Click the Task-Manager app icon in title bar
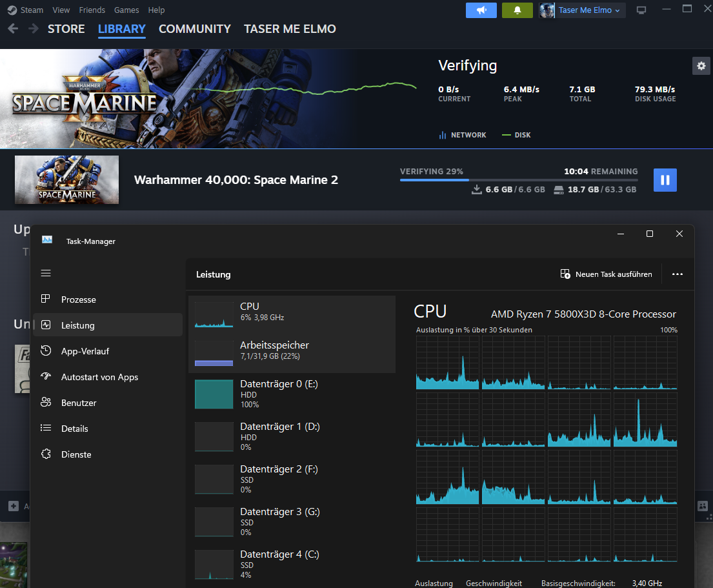The image size is (713, 588). tap(47, 239)
